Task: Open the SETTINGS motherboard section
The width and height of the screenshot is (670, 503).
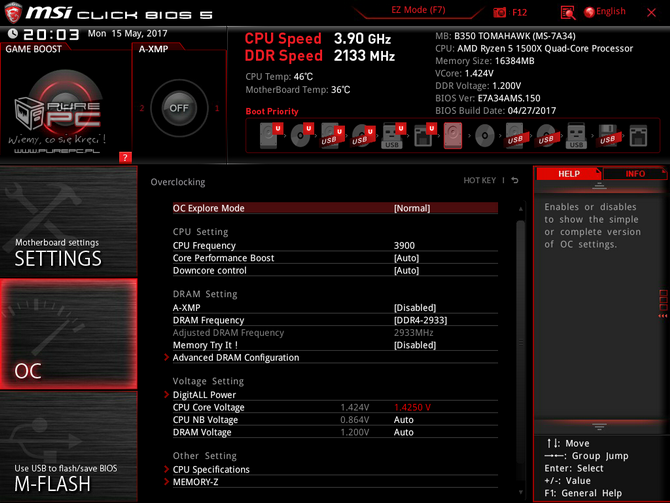Action: coord(68,221)
